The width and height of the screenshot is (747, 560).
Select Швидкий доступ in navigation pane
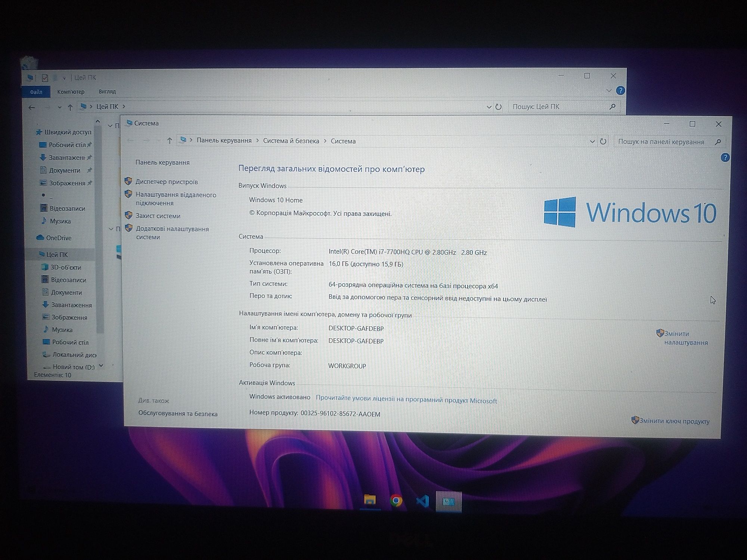63,132
